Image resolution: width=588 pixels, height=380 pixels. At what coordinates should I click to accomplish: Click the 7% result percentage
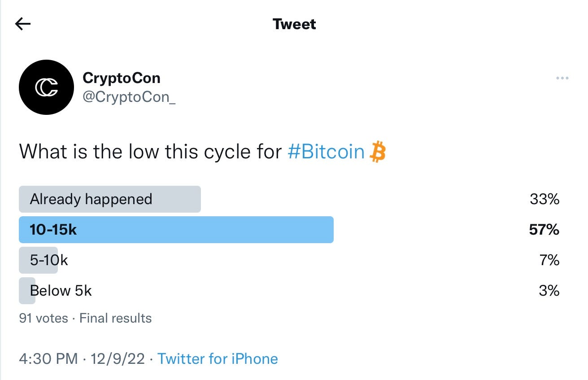click(x=550, y=260)
